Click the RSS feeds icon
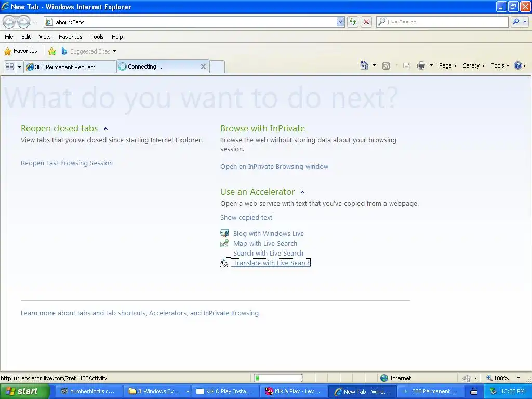The image size is (532, 399). click(386, 66)
